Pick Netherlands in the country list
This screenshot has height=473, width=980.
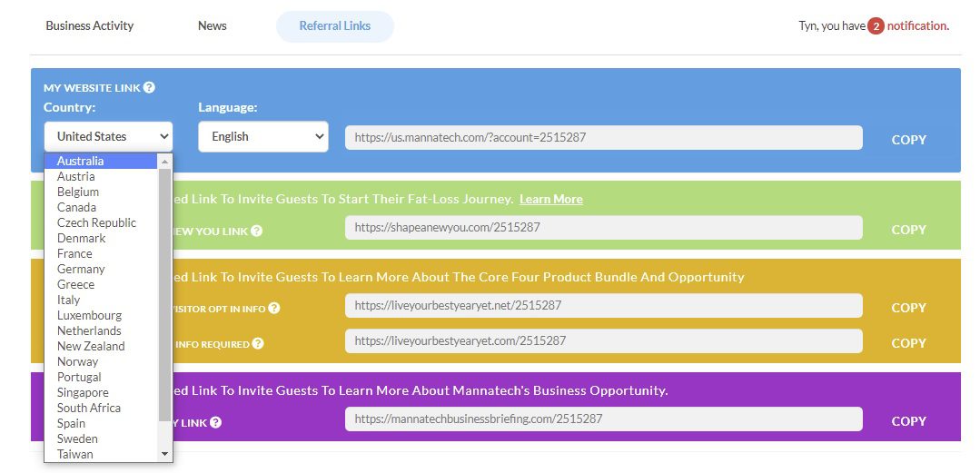pos(102,330)
